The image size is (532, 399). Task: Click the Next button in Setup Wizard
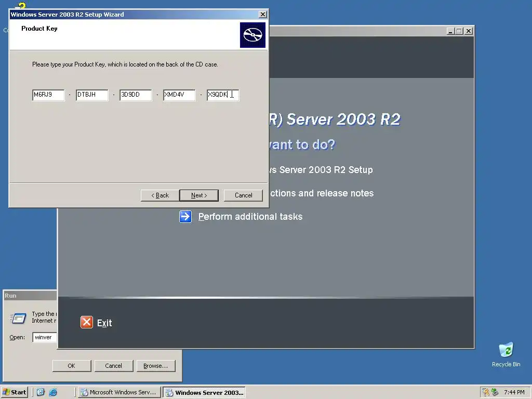(199, 195)
